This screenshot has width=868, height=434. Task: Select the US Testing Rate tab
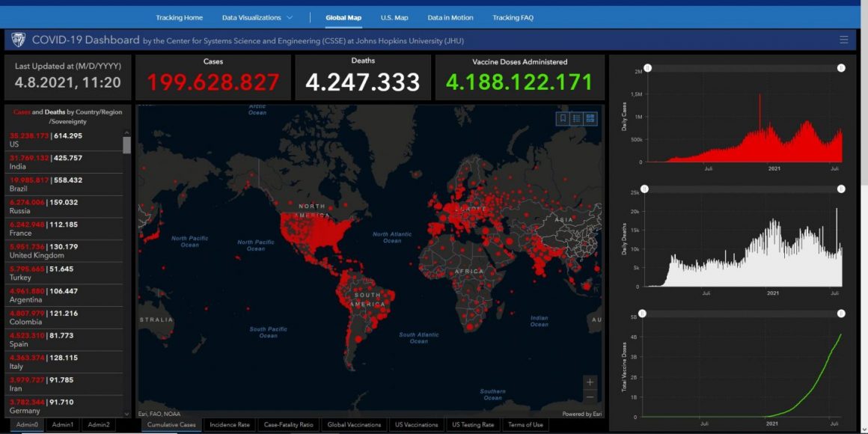473,424
